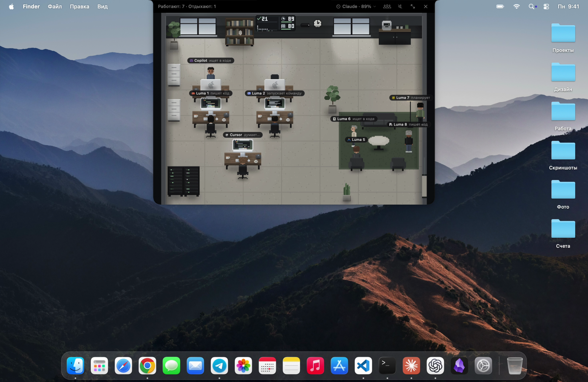Launch Google Chrome from the dock

147,365
